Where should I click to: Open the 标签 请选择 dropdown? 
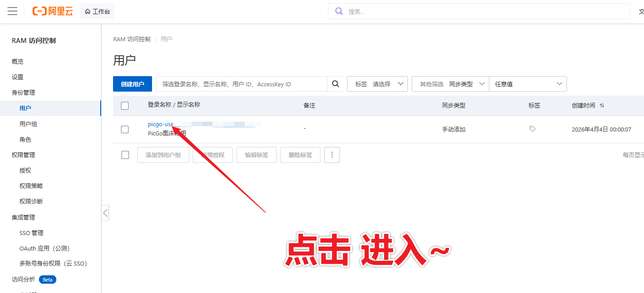[377, 84]
